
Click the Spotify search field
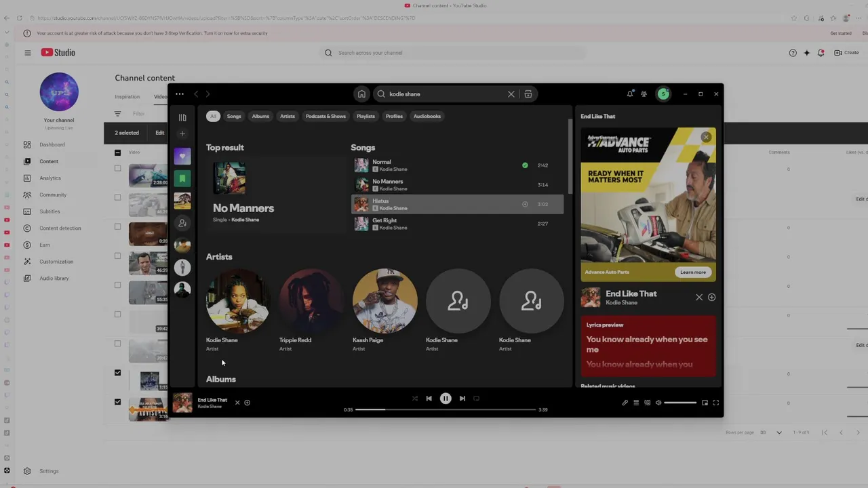pos(454,94)
